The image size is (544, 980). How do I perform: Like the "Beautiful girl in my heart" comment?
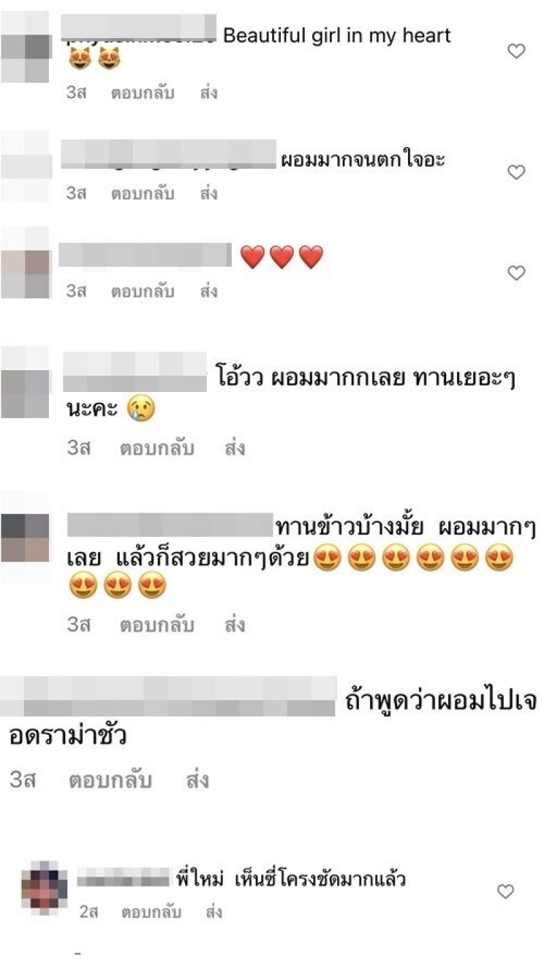pyautogui.click(x=517, y=51)
